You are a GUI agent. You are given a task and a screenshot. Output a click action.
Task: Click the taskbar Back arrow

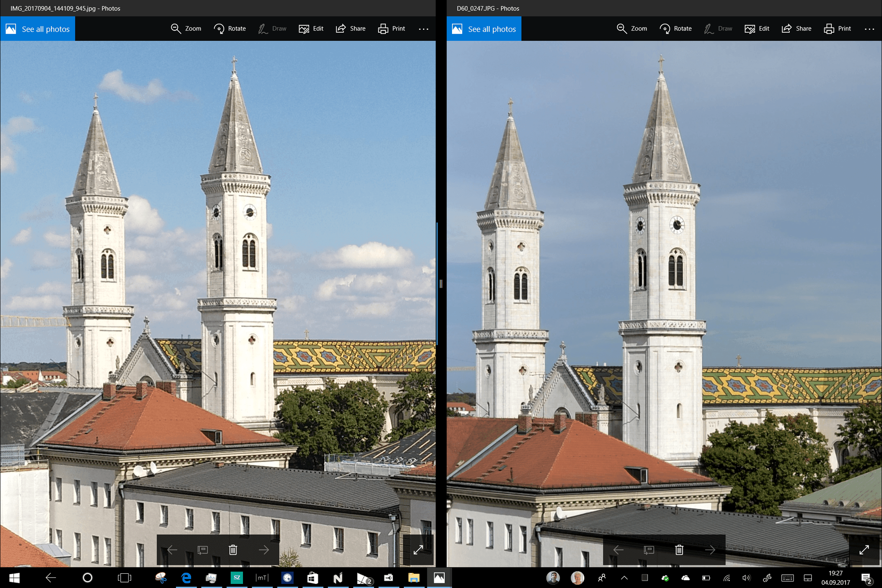point(51,578)
